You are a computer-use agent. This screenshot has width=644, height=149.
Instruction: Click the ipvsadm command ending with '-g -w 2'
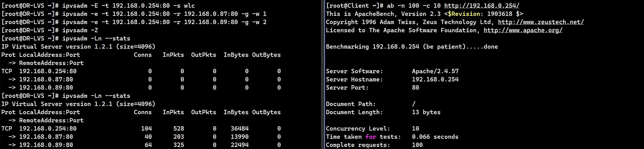click(x=164, y=22)
